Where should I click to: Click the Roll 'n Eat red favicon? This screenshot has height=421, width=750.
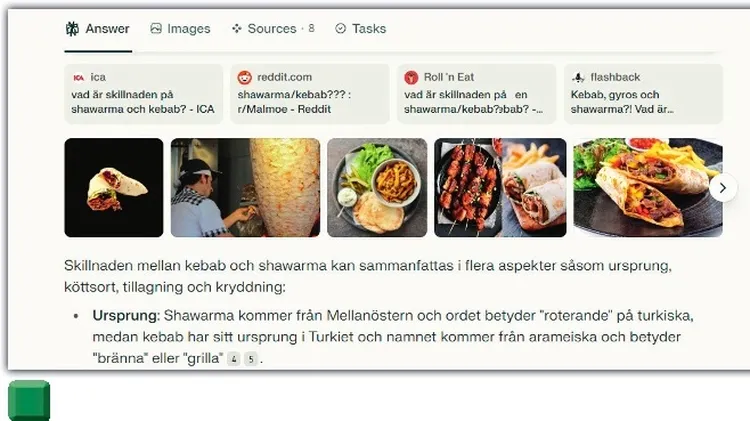(x=411, y=77)
